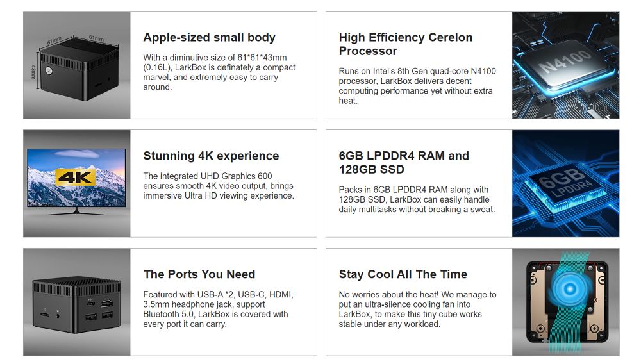Click the ultra-silence cooling fan description
Screen dimensions: 641x364
tap(417, 310)
